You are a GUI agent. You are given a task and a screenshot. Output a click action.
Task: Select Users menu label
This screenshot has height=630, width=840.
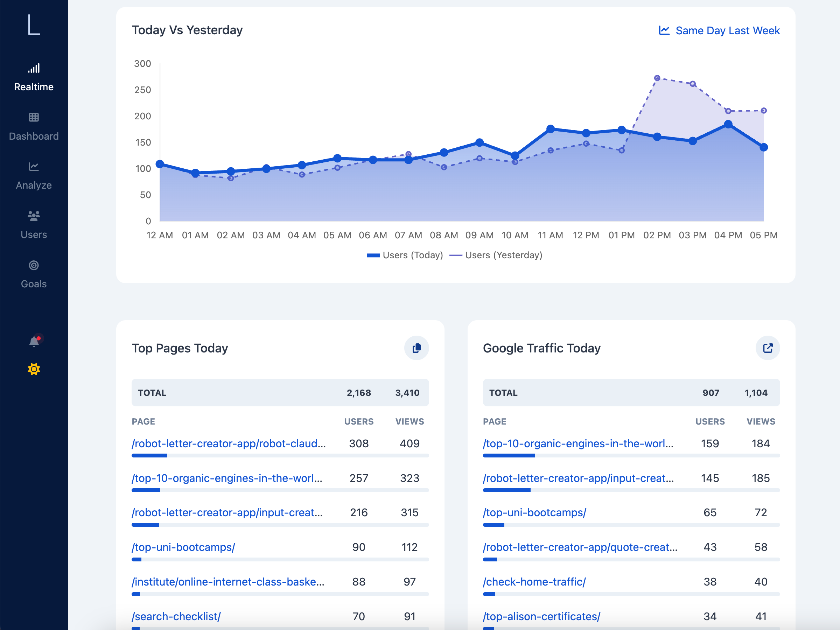click(34, 235)
